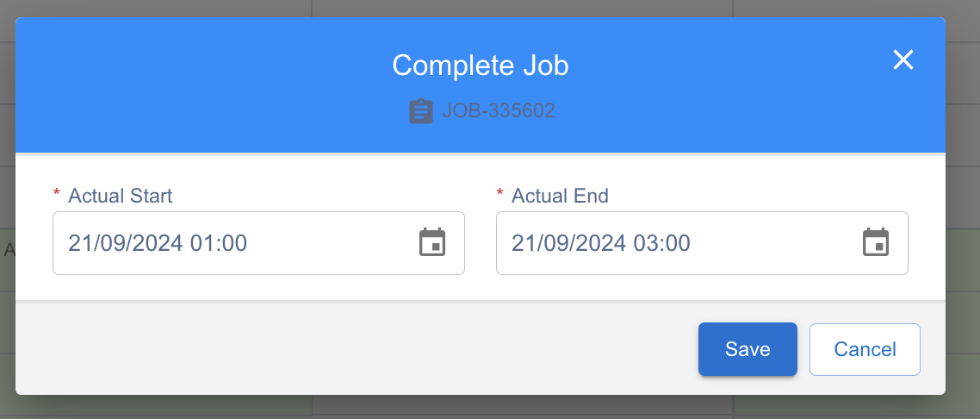This screenshot has width=980, height=419.
Task: Place cursor on 03:00 end time
Action: click(662, 242)
